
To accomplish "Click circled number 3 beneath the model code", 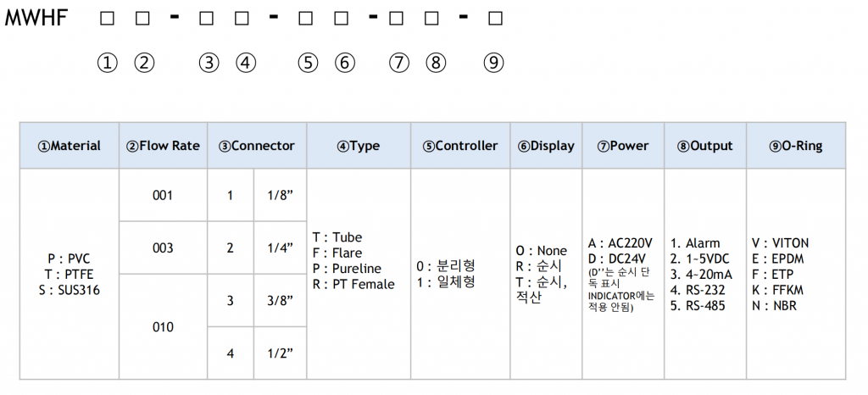I will [x=209, y=62].
